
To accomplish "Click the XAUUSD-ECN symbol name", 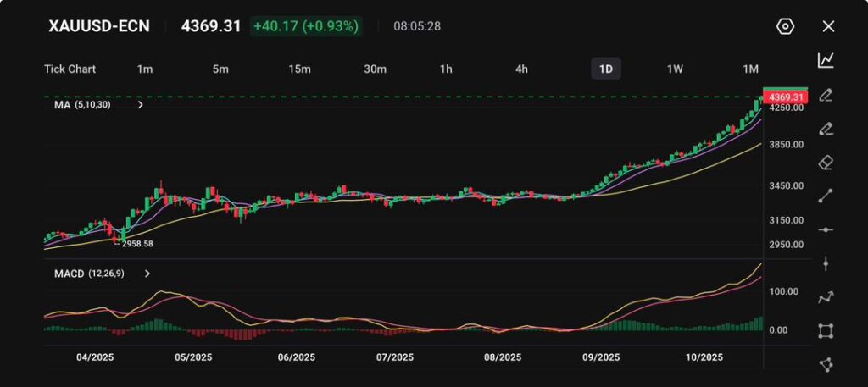I will click(x=99, y=26).
